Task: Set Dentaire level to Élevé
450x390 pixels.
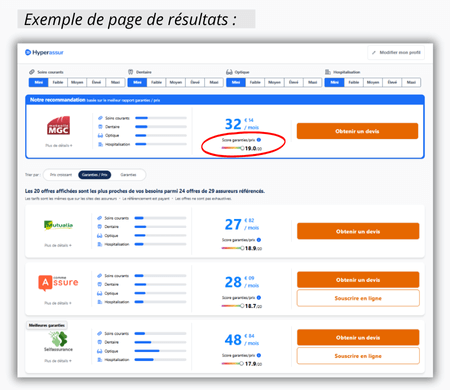Action: click(x=195, y=82)
